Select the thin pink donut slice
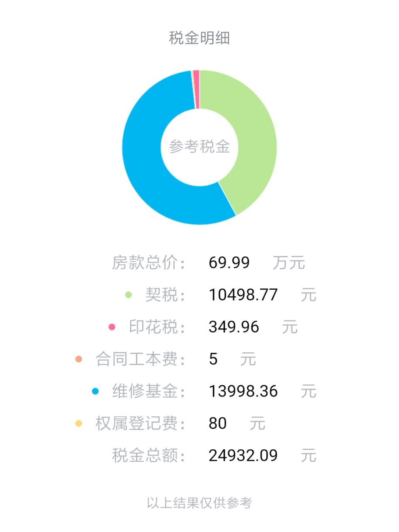Screen dimensions: 399x532 [196, 89]
